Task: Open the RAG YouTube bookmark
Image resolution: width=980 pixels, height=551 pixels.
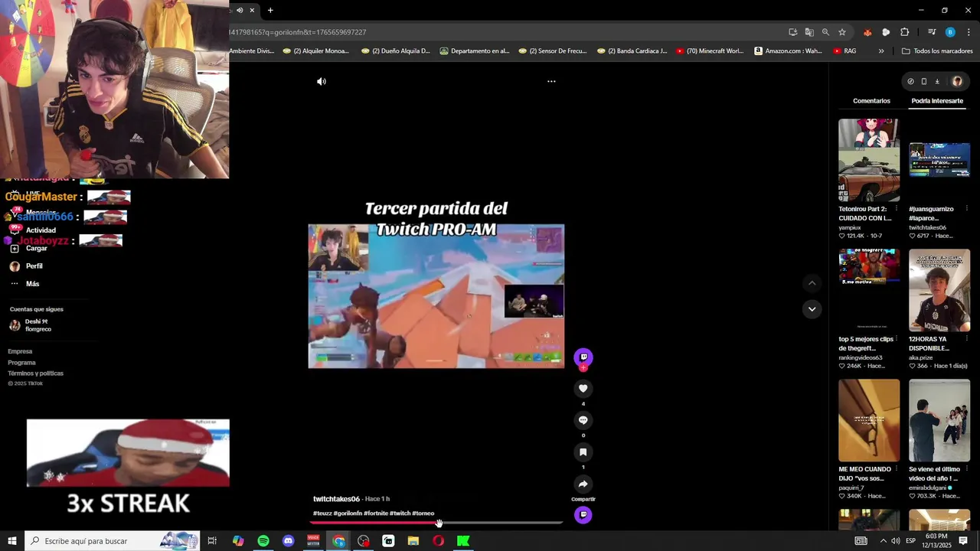Action: click(x=844, y=51)
